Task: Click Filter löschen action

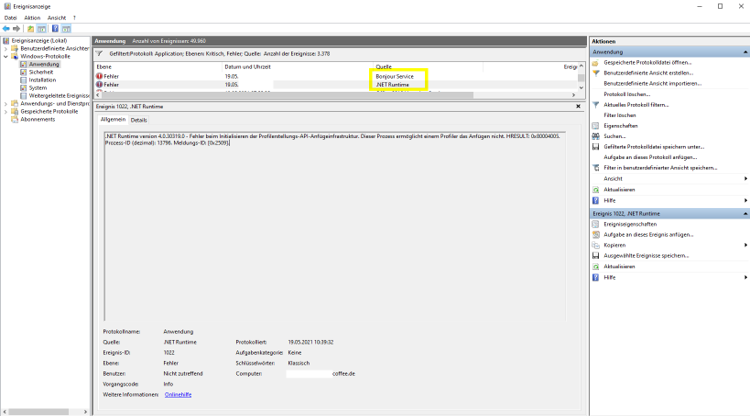Action: tap(619, 115)
